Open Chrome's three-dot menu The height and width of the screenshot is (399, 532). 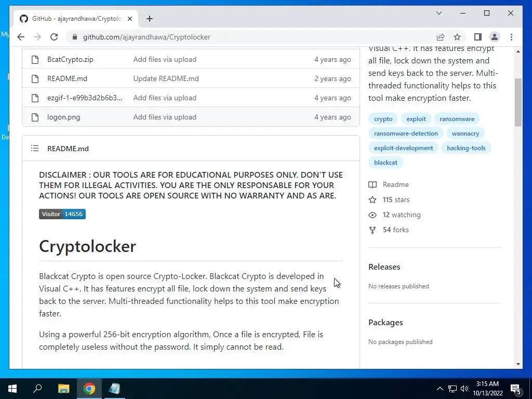(511, 37)
